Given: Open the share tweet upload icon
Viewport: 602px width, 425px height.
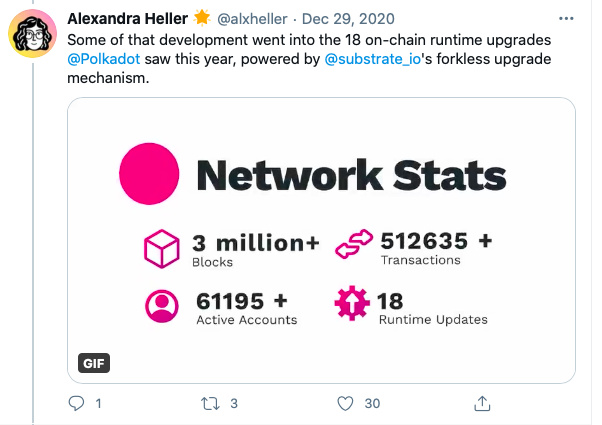Looking at the screenshot, I should click(482, 404).
